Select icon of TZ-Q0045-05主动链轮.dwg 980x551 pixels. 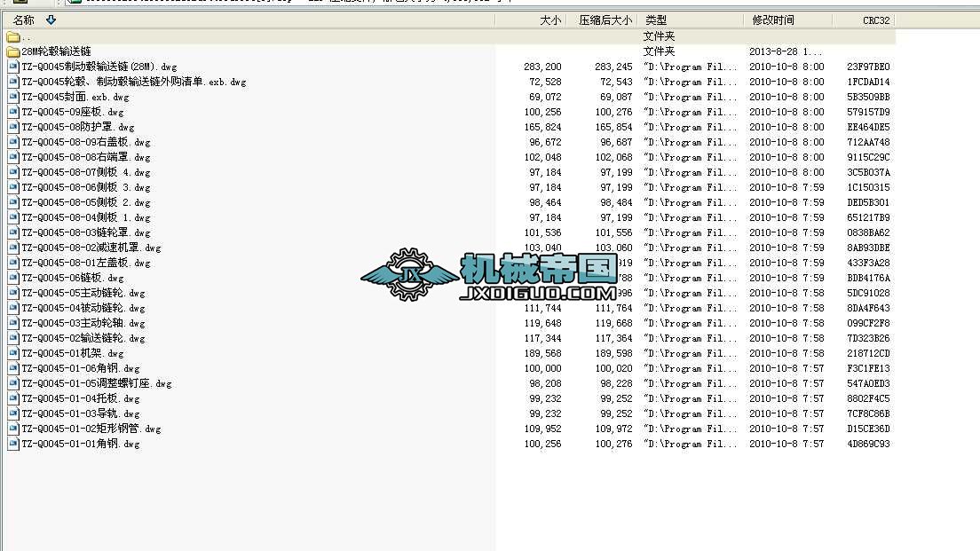click(13, 293)
